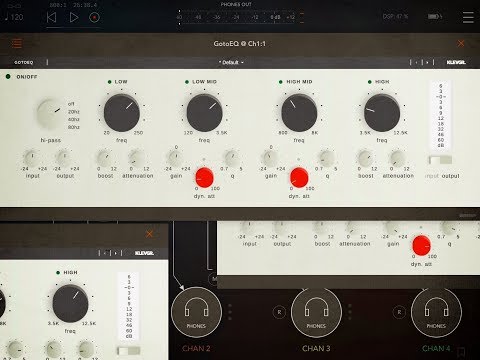Click the LOW MID band freq knob
Viewport: 480px width, 360px height.
pyautogui.click(x=204, y=113)
